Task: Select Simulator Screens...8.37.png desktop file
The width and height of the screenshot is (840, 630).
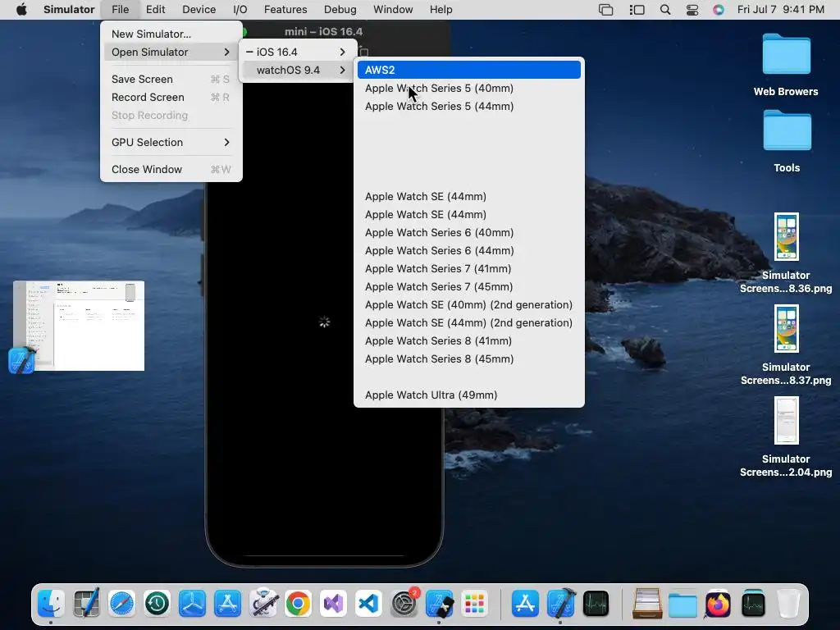Action: pos(786,345)
